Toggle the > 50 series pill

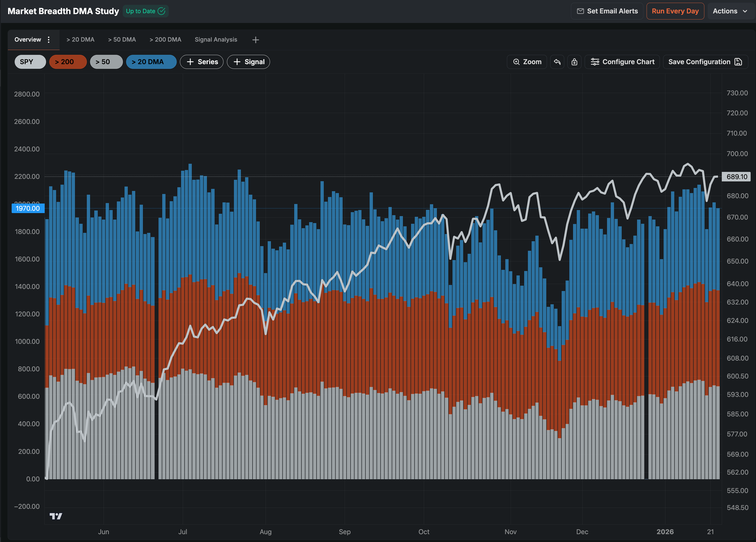106,62
